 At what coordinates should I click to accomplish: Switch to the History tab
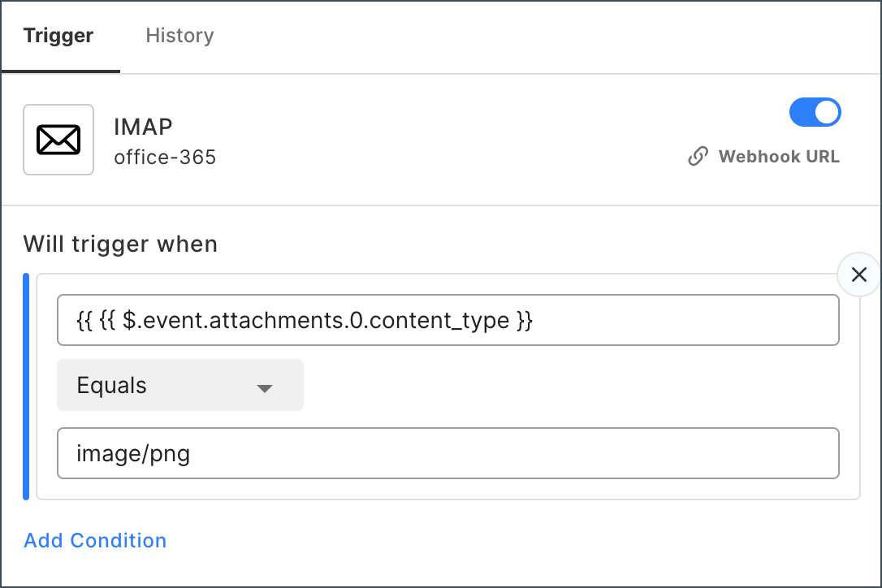[179, 36]
